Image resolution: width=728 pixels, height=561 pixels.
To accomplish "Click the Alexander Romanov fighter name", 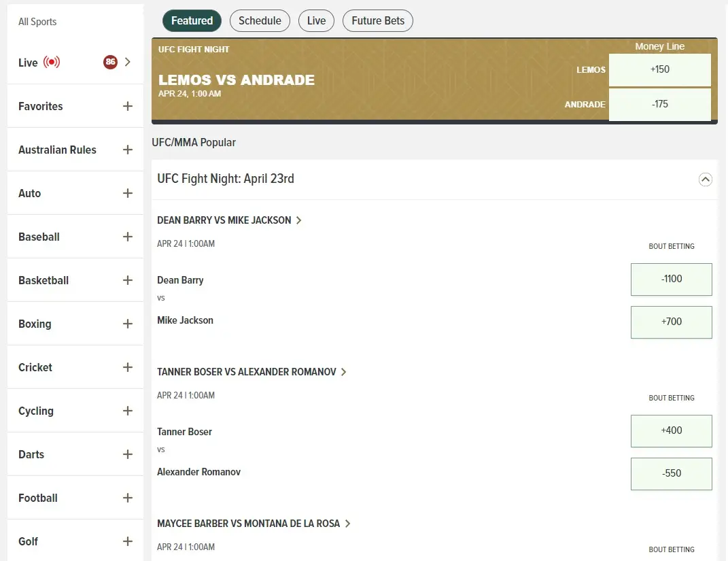I will click(198, 472).
